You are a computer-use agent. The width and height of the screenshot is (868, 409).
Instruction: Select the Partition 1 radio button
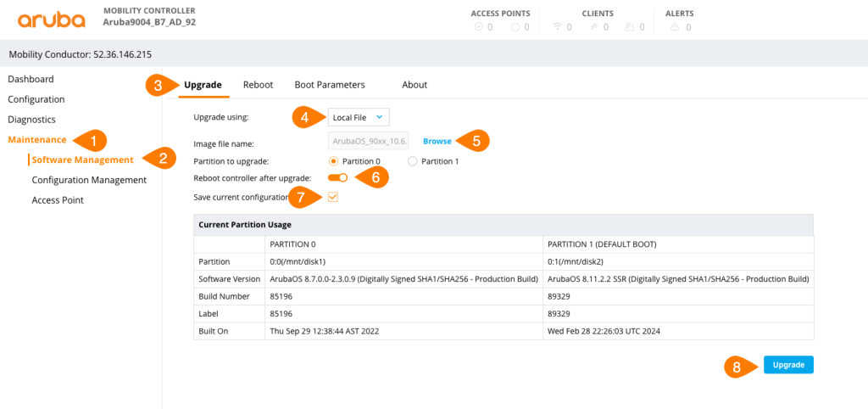pyautogui.click(x=413, y=160)
